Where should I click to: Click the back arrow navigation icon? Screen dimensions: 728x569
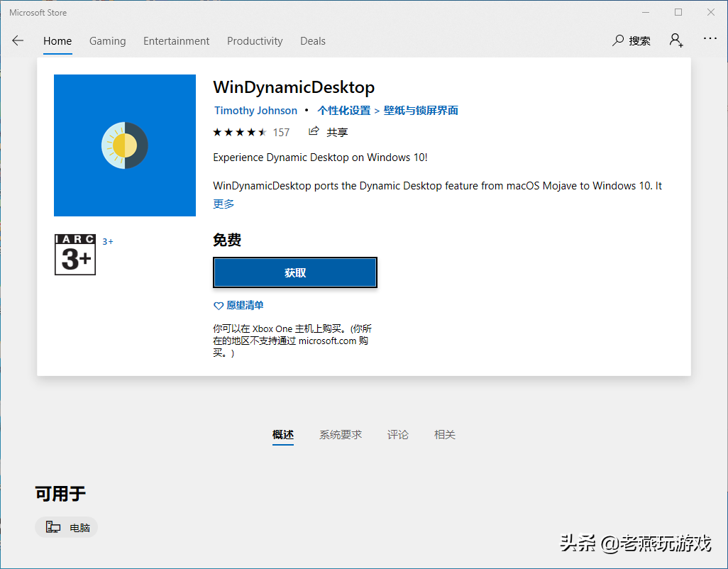click(x=18, y=40)
